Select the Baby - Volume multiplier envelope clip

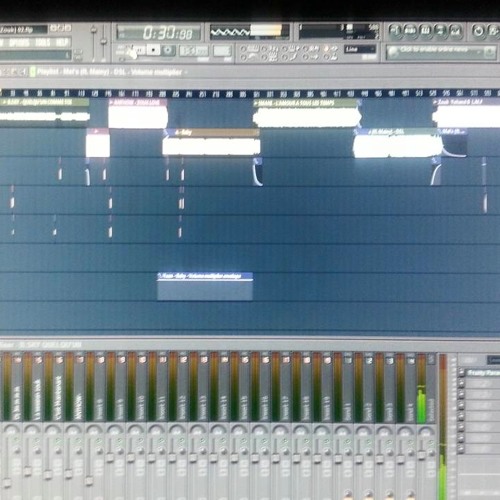(x=205, y=287)
